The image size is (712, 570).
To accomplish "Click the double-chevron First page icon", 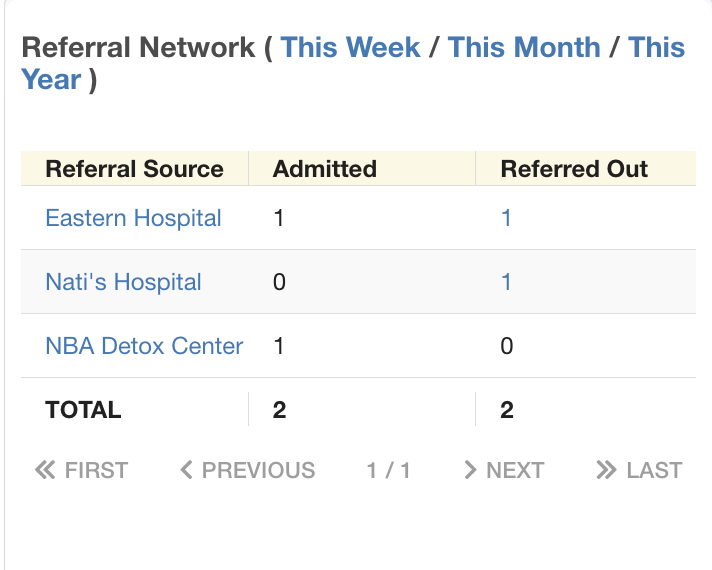I will click(x=45, y=470).
